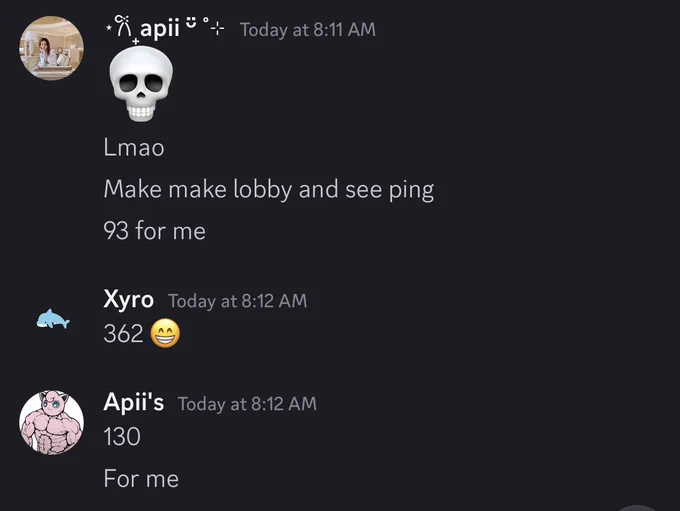Tap the smiley symbol after apii's name
The height and width of the screenshot is (511, 680).
click(191, 22)
